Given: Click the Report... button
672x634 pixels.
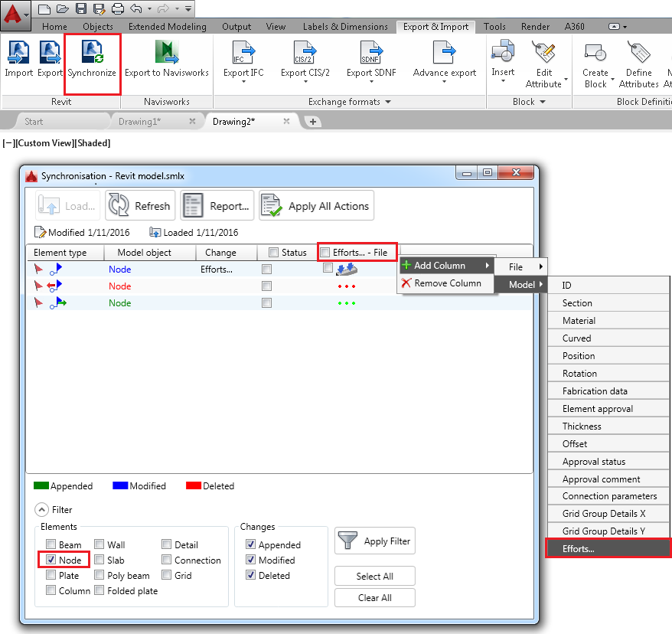Looking at the screenshot, I should click(217, 206).
